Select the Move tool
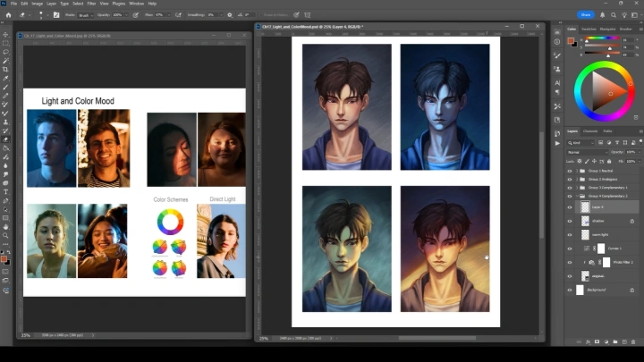The height and width of the screenshot is (362, 644). tap(5, 34)
